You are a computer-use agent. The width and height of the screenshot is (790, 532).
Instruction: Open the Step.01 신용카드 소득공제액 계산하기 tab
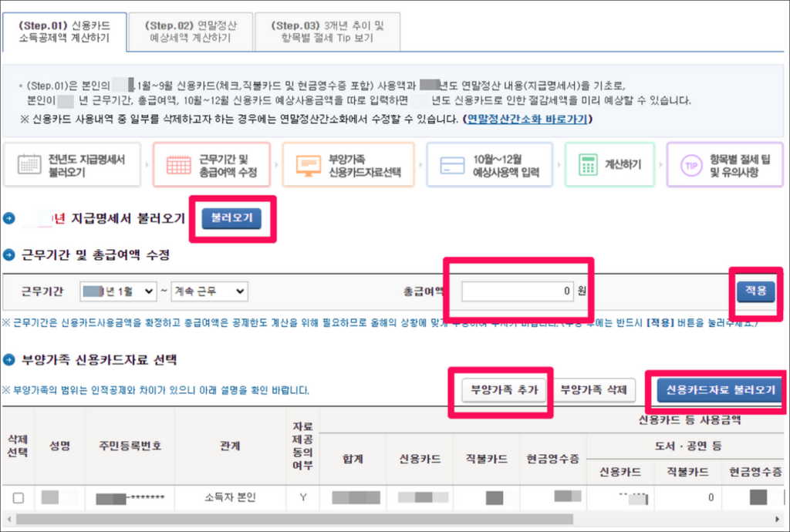pos(64,32)
